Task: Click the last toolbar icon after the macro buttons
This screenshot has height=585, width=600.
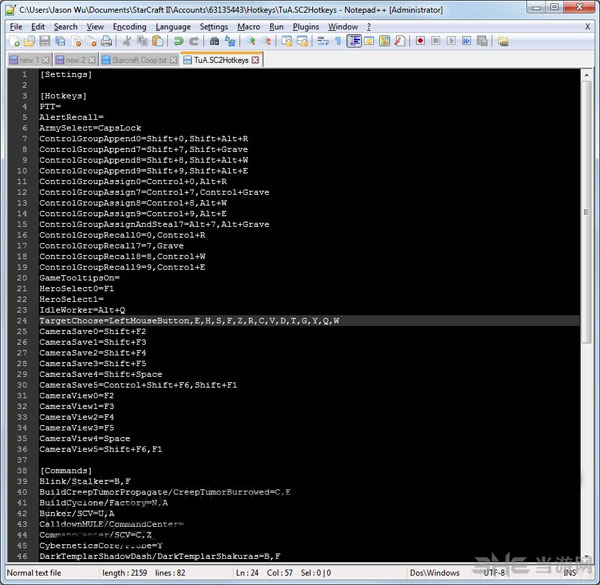Action: point(503,41)
